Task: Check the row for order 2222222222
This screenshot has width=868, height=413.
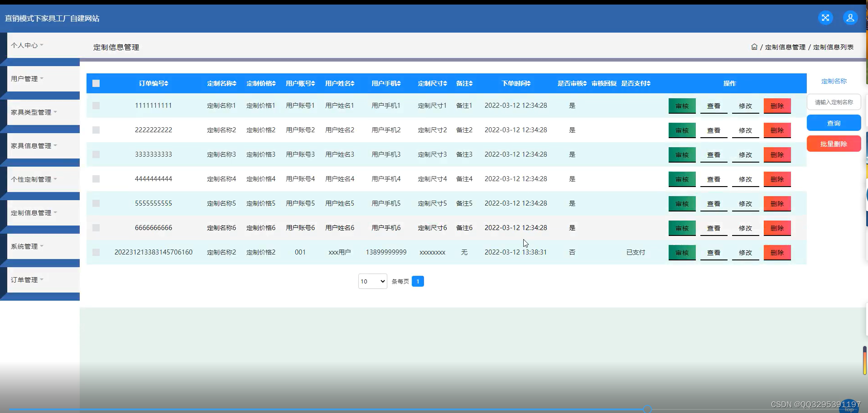Action: (96, 130)
